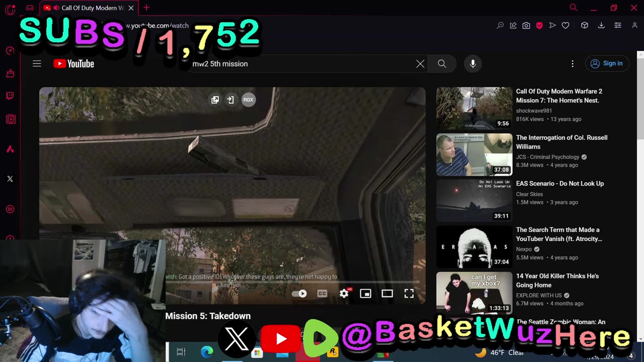Click the Sign in button
This screenshot has width=644, height=362.
pyautogui.click(x=607, y=63)
